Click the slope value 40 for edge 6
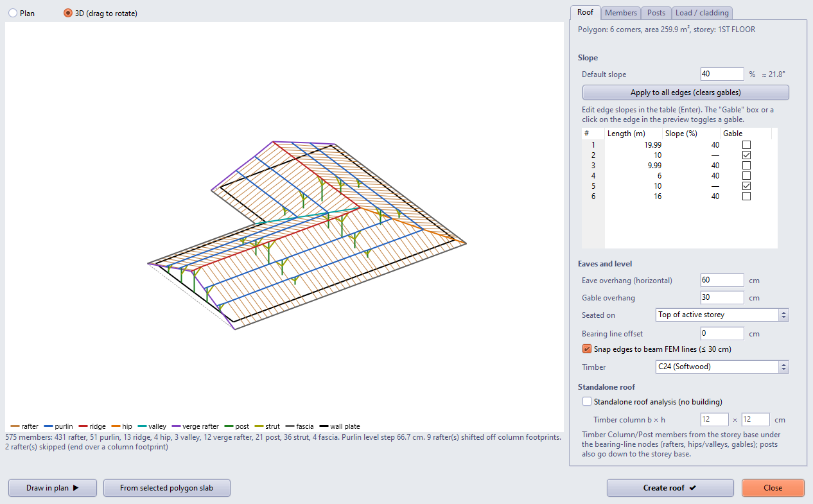The width and height of the screenshot is (813, 504). tap(691, 196)
